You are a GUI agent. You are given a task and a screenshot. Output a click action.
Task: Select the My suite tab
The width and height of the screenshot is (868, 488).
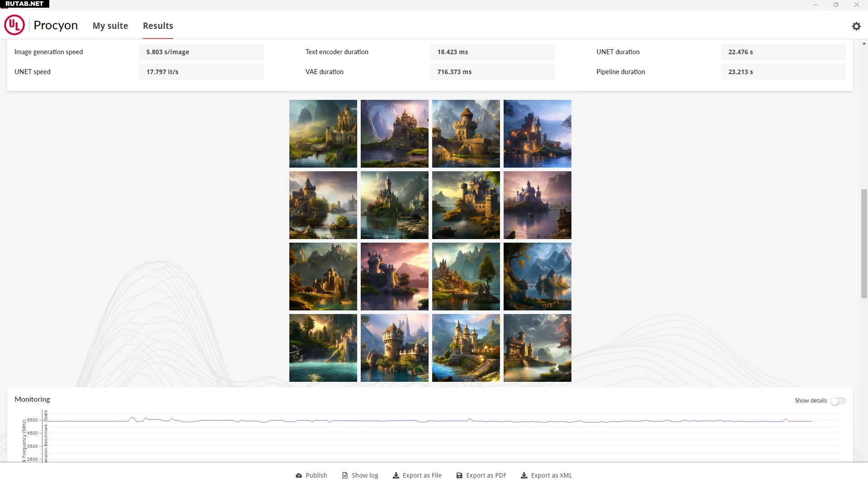tap(110, 26)
